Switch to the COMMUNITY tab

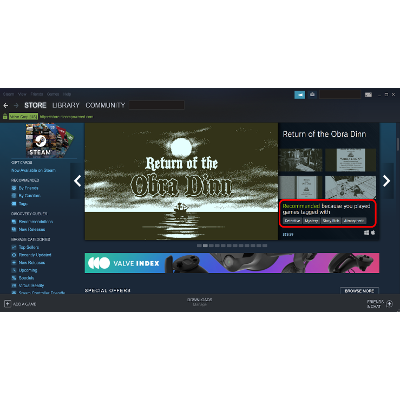pyautogui.click(x=105, y=105)
